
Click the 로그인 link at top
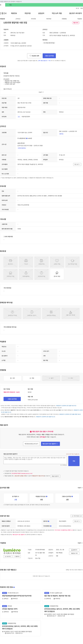(77, 8)
